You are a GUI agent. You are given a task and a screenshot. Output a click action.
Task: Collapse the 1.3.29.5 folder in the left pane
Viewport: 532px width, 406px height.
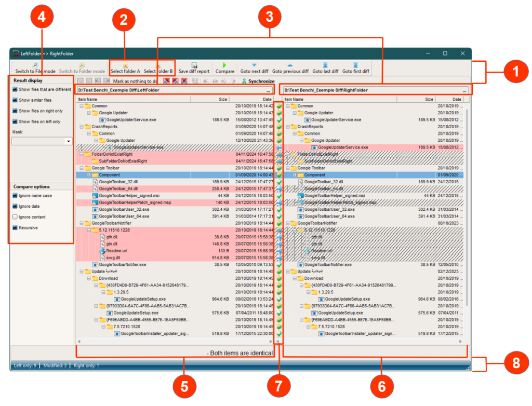[103, 292]
